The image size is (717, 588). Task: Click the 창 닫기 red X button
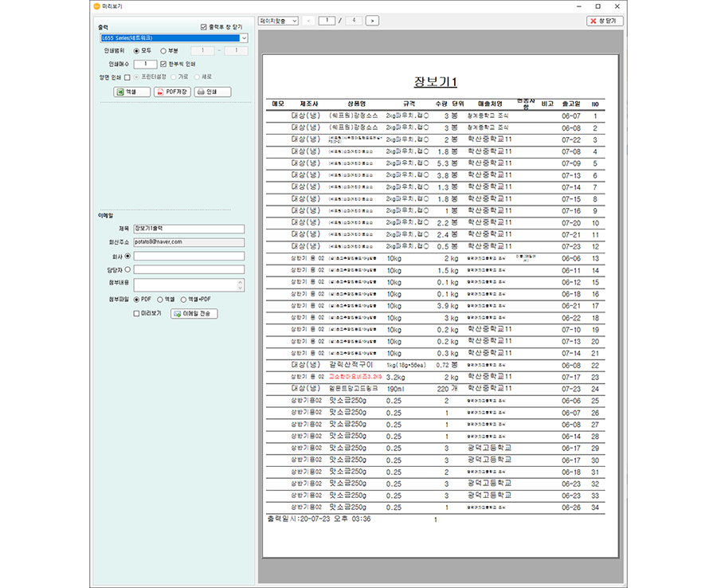coord(605,20)
